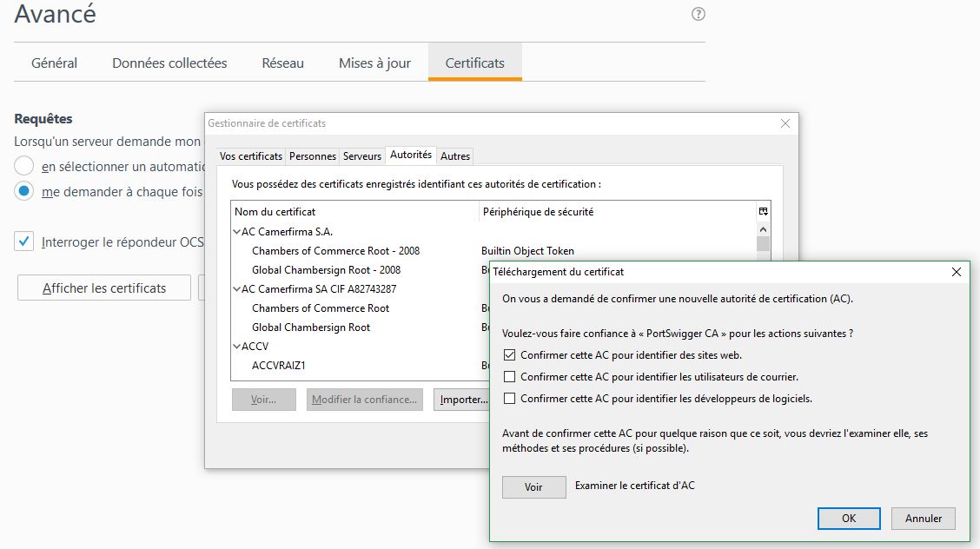Open the column picker icon in certificate list

coord(763,211)
